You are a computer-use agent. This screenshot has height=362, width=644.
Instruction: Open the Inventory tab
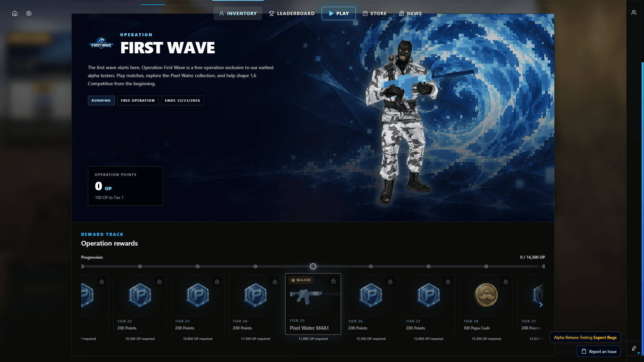[x=238, y=13]
